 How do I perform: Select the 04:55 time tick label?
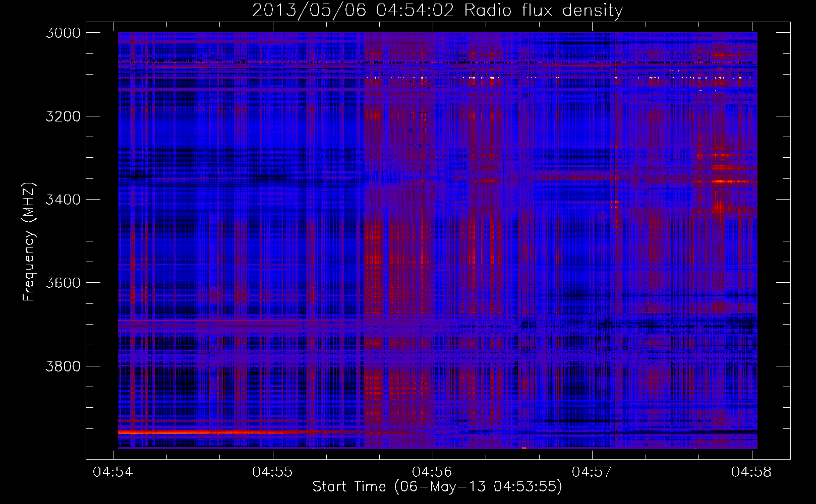[273, 472]
